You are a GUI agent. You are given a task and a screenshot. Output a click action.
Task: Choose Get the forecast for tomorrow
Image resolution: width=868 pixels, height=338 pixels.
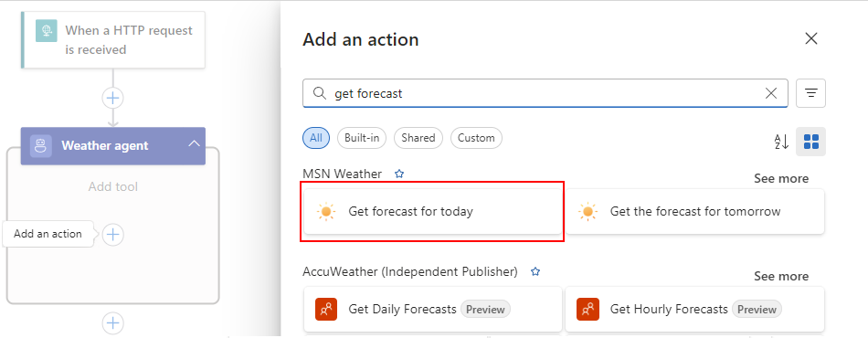tap(694, 211)
